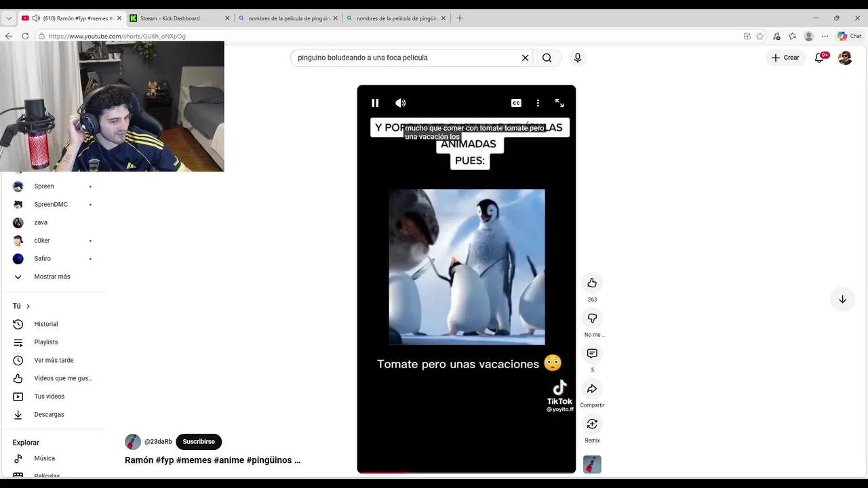
Task: Open the @23daRb channel avatar
Action: (133, 442)
